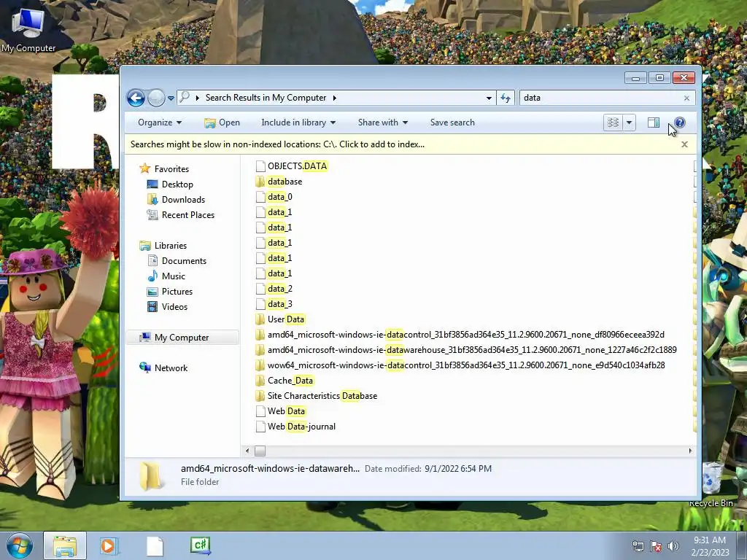Click the horizontal scrollbar left arrow
Image resolution: width=747 pixels, height=560 pixels.
pyautogui.click(x=247, y=451)
